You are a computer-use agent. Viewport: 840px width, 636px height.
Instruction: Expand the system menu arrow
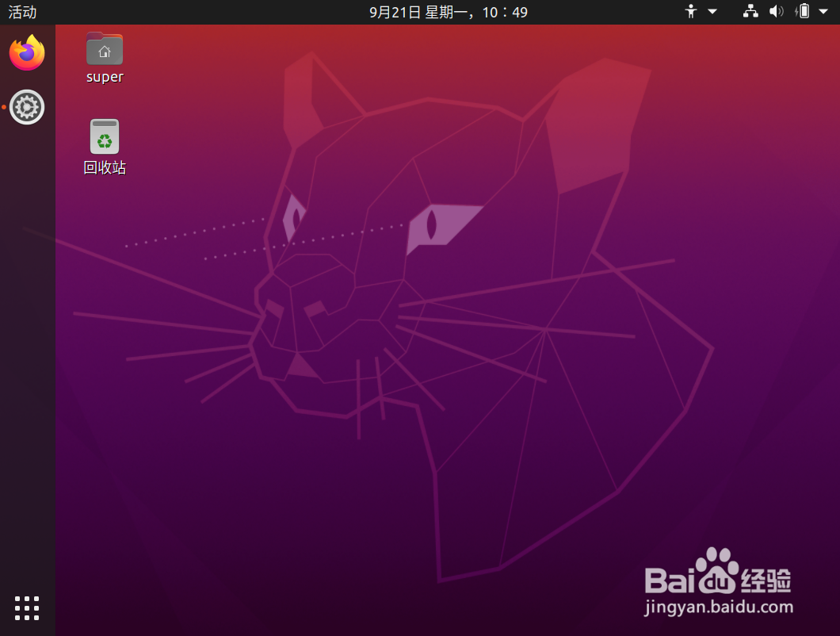(823, 11)
